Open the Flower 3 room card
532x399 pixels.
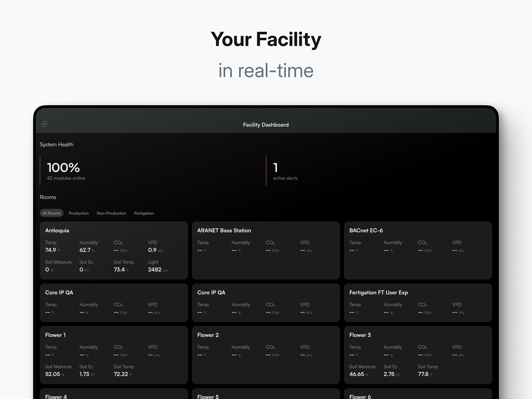(418, 355)
